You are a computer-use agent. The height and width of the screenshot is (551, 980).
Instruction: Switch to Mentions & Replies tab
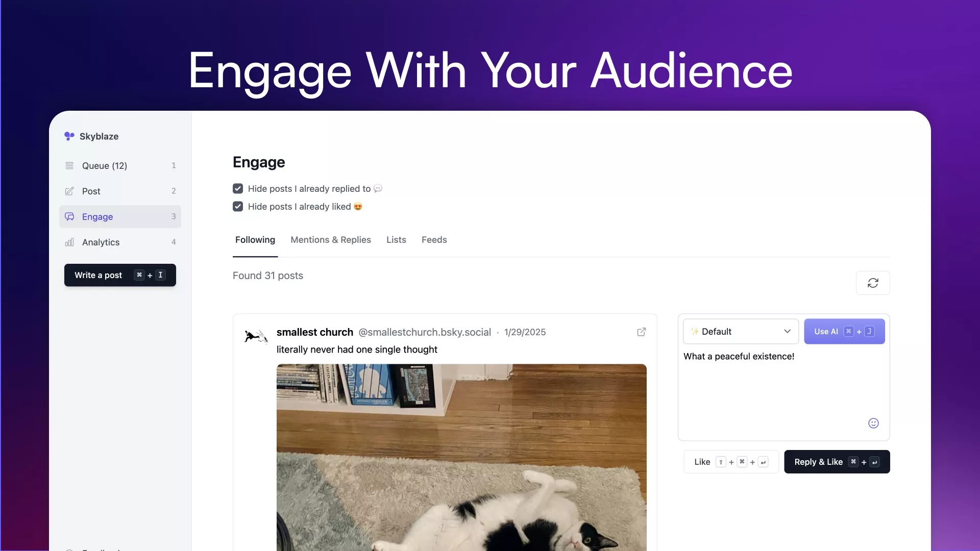330,240
